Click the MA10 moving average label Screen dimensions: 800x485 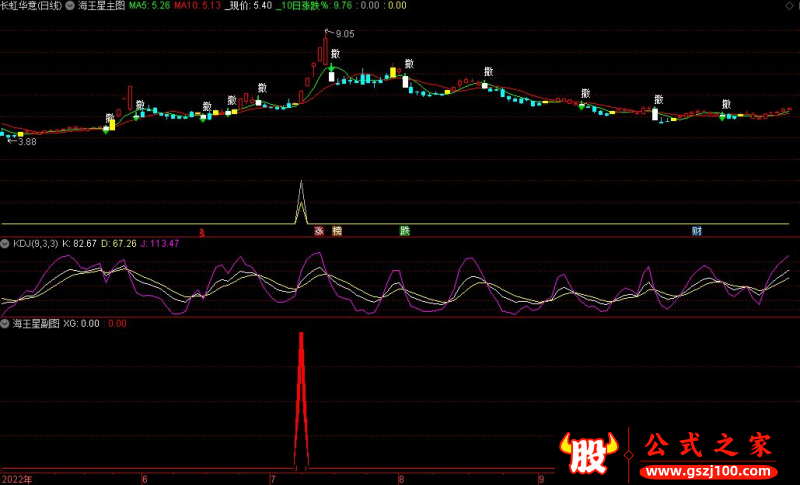196,6
